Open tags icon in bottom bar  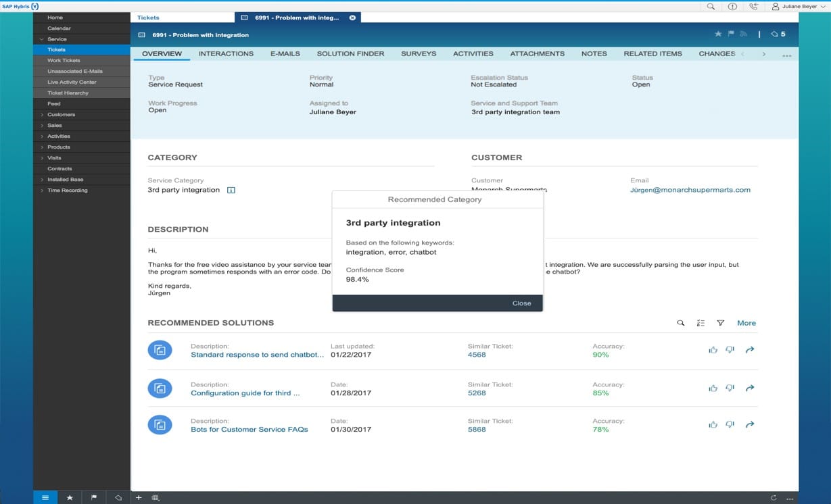(x=118, y=498)
